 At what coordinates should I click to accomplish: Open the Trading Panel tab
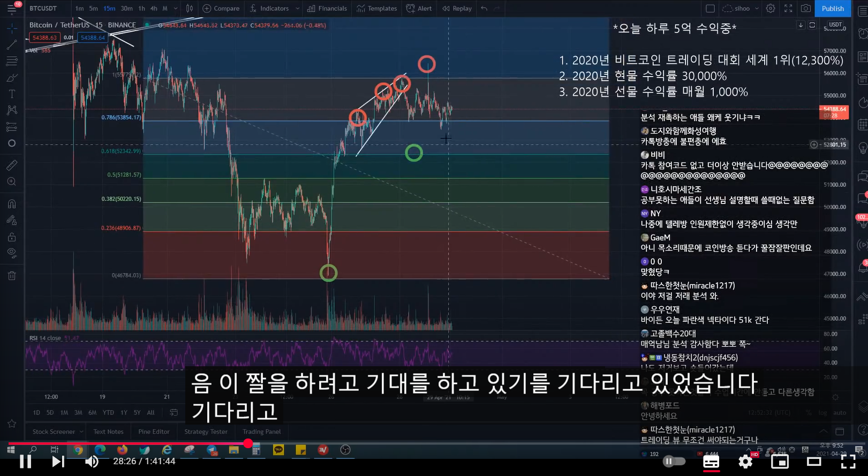click(x=261, y=432)
